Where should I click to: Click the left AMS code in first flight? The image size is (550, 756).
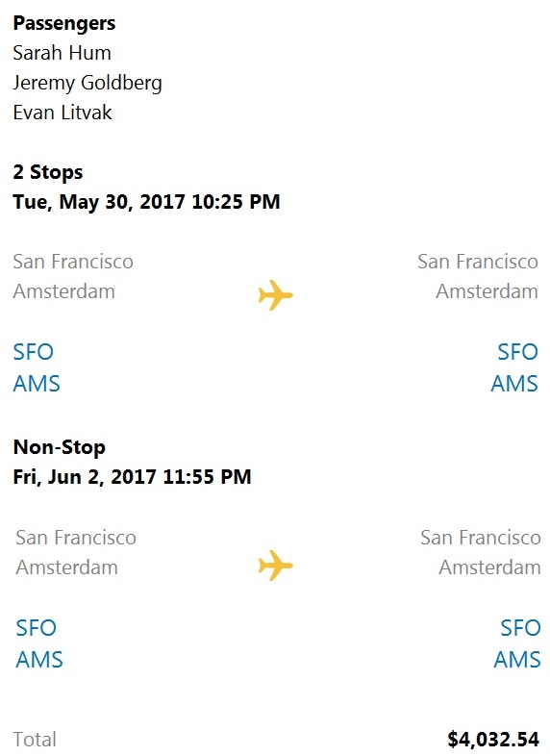pos(37,384)
